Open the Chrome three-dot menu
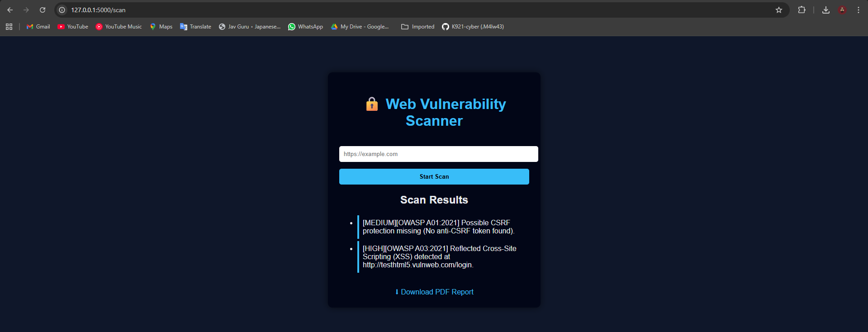 pyautogui.click(x=859, y=10)
